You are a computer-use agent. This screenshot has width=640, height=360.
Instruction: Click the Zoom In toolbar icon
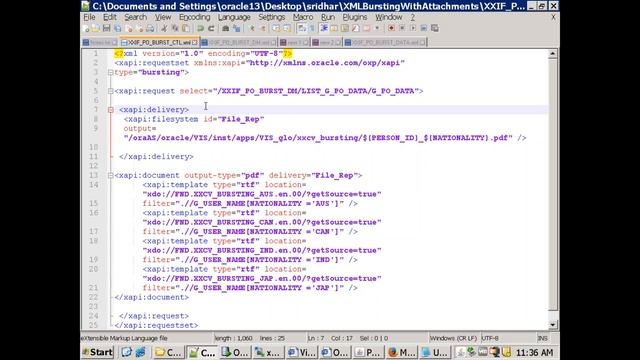coord(252,28)
